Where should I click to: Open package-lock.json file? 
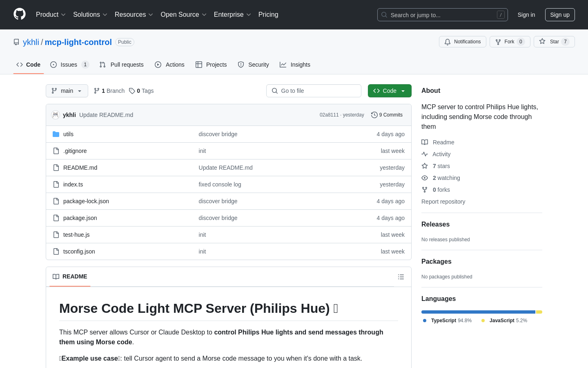[x=86, y=201]
